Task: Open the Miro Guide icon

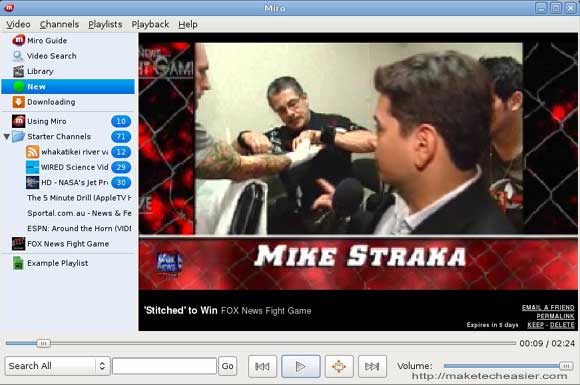Action: [x=18, y=40]
